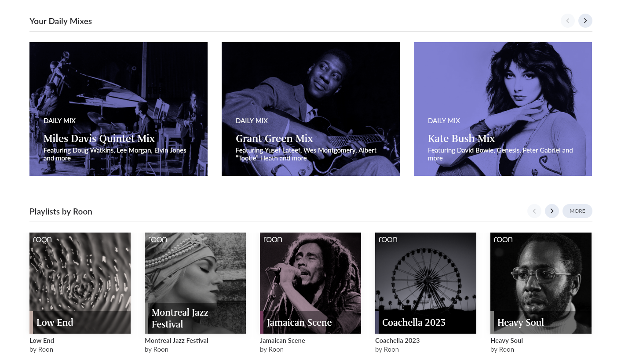Open MORE playlists by Roon
This screenshot has width=621, height=364.
[577, 211]
